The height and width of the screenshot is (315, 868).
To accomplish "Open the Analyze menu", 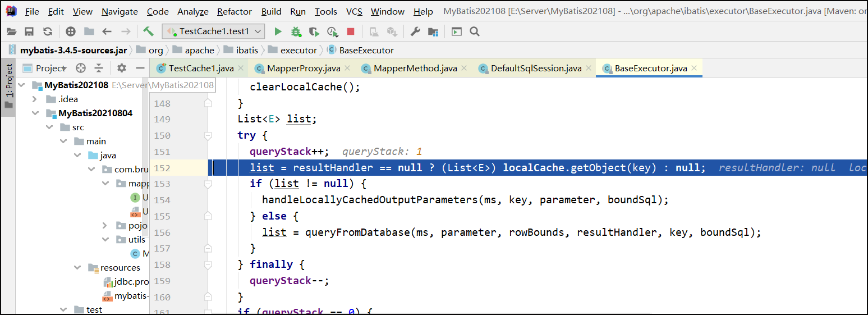I will 193,11.
